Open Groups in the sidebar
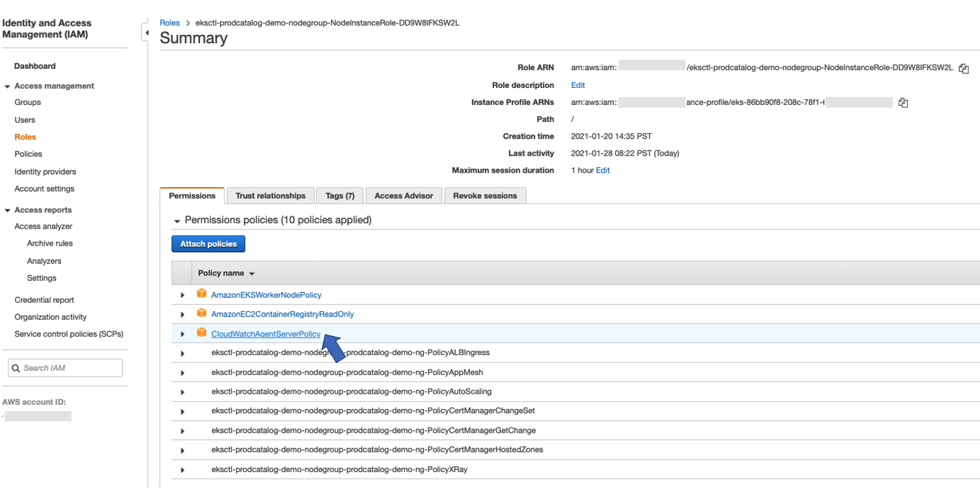Viewport: 980px width, 491px height. point(28,102)
